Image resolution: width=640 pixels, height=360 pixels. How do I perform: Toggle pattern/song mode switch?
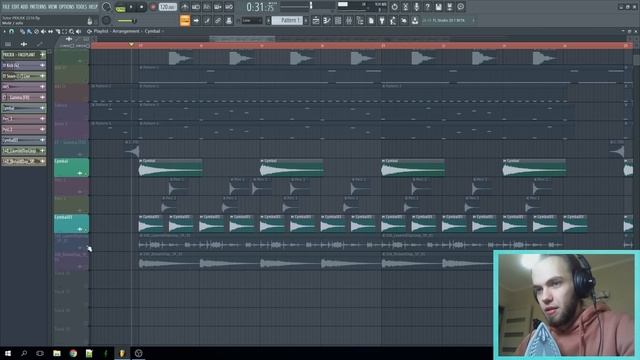tap(120, 7)
